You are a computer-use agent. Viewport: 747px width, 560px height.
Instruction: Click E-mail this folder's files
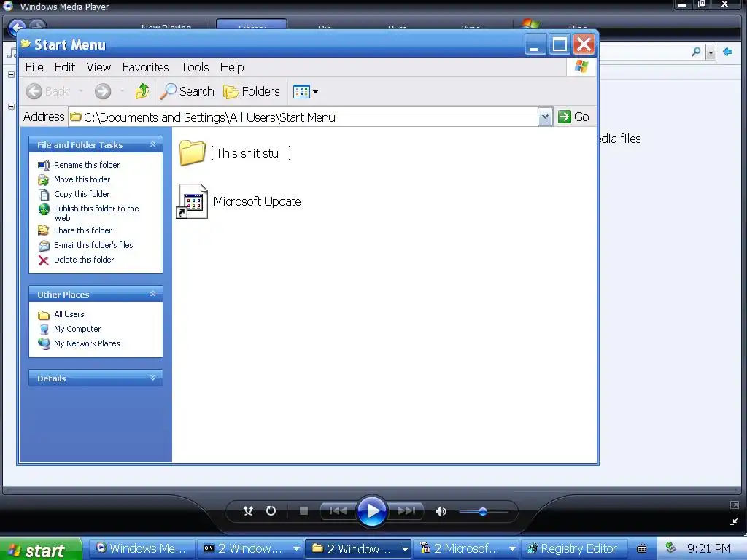[x=93, y=245]
